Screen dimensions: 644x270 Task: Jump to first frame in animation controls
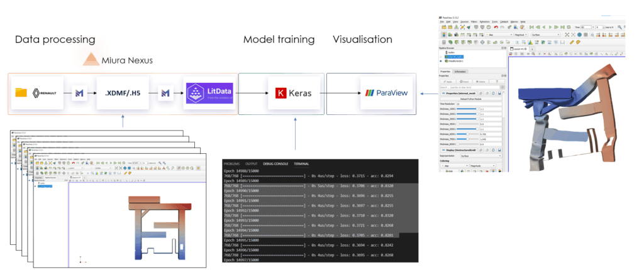[x=531, y=27]
